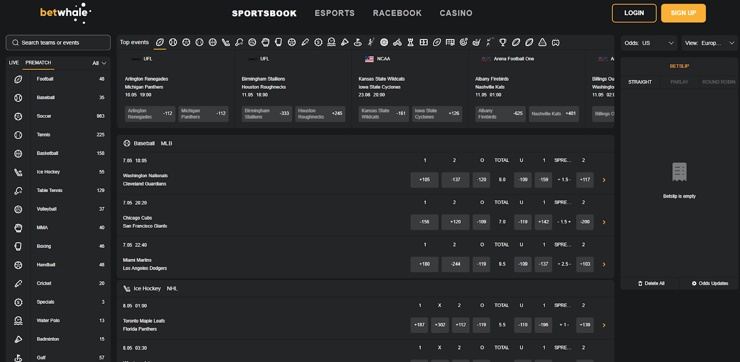Open Basketball in the left sports sidebar
The height and width of the screenshot is (362, 740).
click(x=58, y=153)
